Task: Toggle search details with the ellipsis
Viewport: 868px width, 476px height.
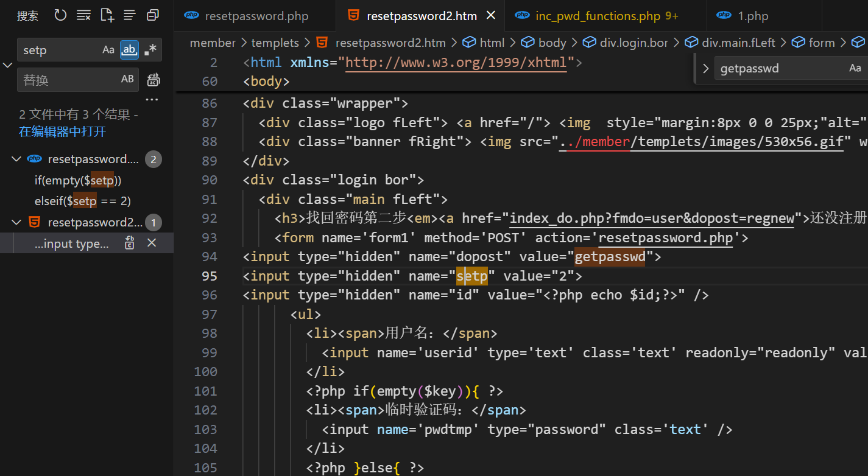Action: (x=152, y=100)
